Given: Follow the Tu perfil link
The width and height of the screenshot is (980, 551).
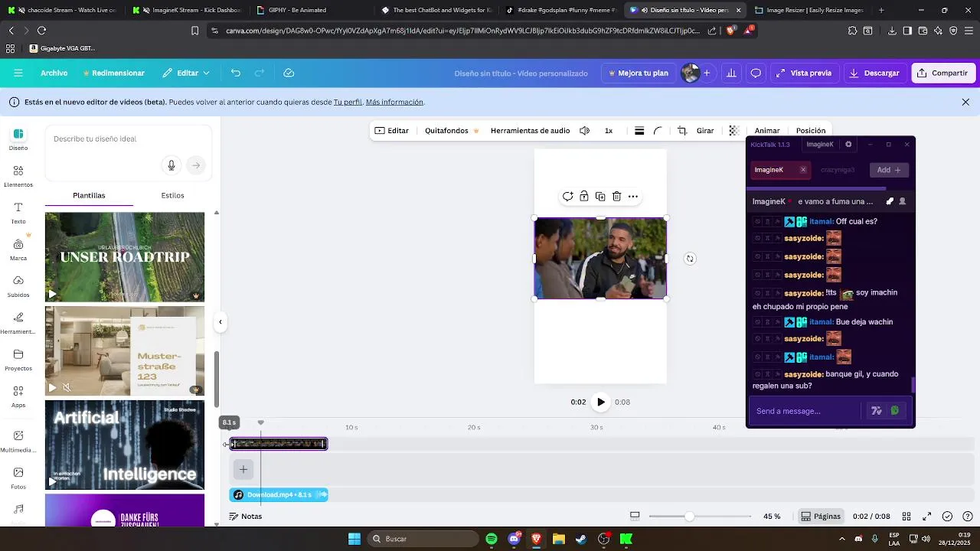Looking at the screenshot, I should pos(348,102).
